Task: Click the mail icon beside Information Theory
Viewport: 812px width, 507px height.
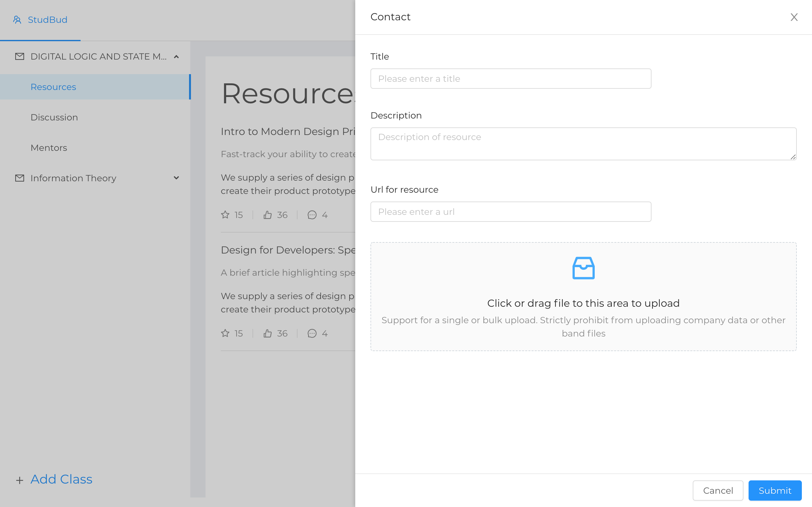Action: [20, 178]
